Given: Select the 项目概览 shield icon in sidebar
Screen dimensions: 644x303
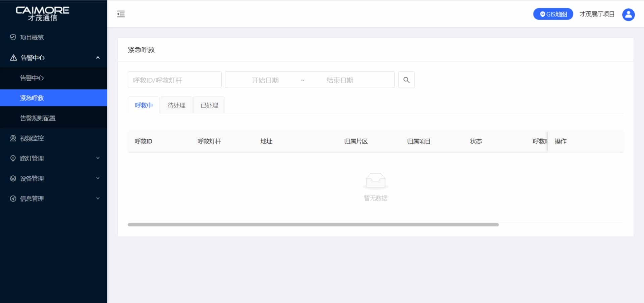Looking at the screenshot, I should pyautogui.click(x=13, y=37).
